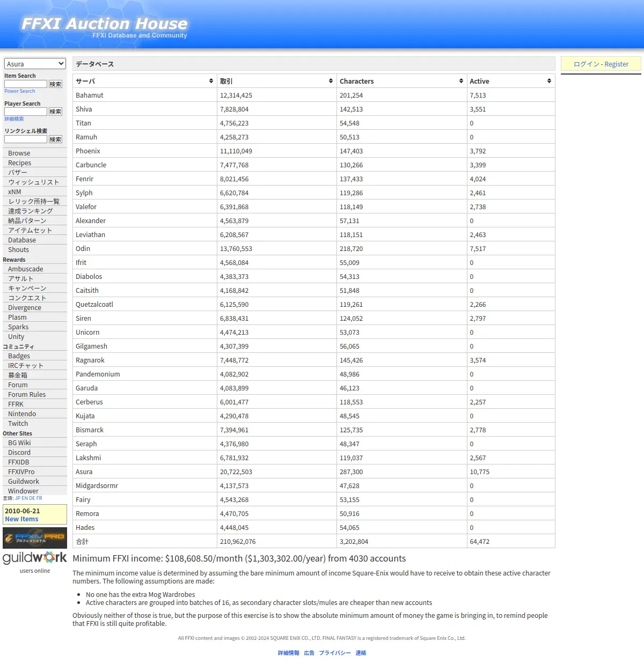Submit Item Search with 検索 button

pos(55,84)
